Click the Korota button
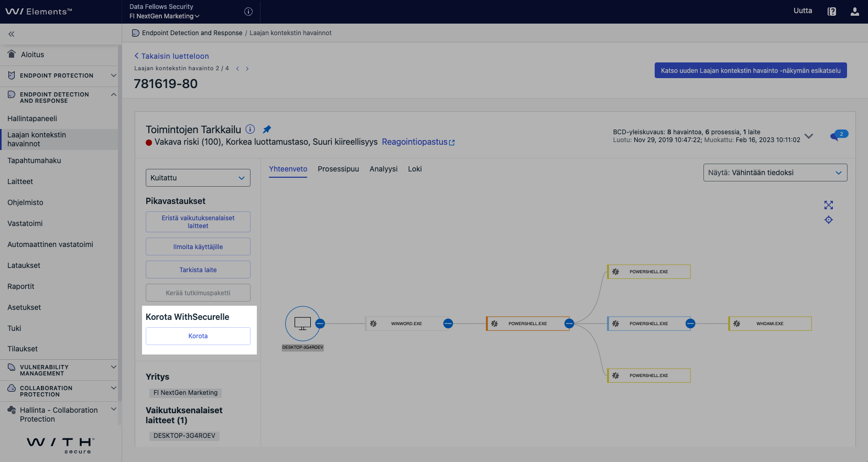The height and width of the screenshot is (462, 868). tap(198, 336)
